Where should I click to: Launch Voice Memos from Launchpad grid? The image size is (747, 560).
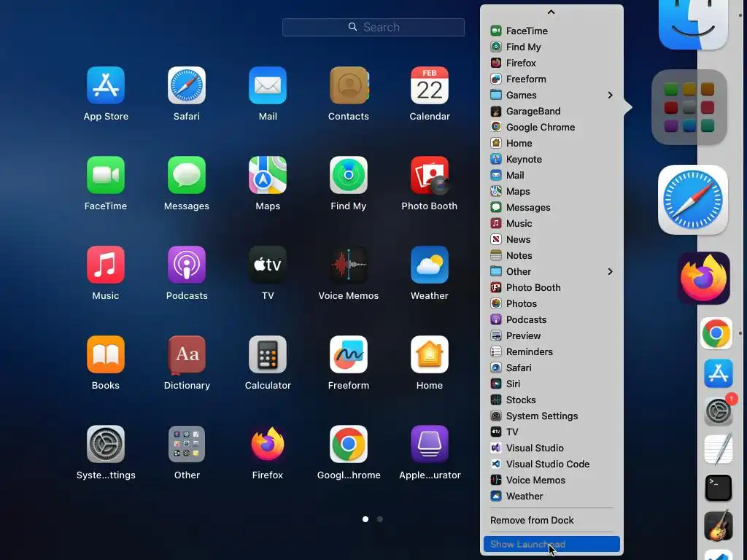pos(349,265)
